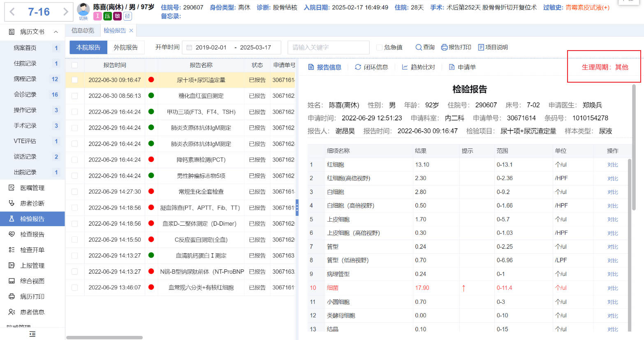Open 综合视图 from the sidebar
Viewport: 644px width, 340px height.
pos(32,281)
